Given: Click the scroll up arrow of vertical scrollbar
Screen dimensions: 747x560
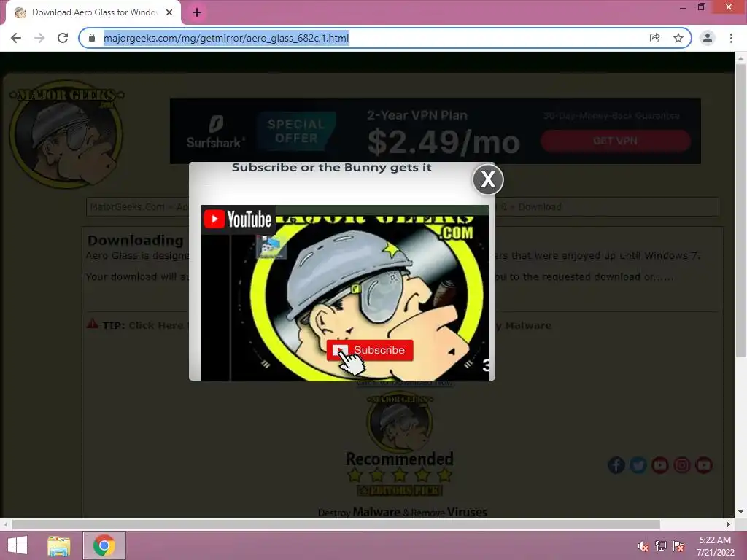Looking at the screenshot, I should point(740,58).
